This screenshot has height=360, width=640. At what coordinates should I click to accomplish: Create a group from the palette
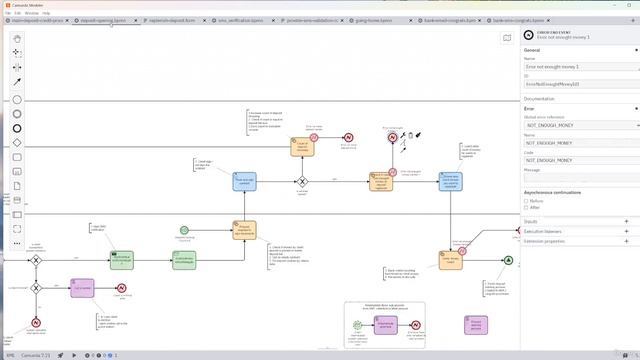point(17,229)
